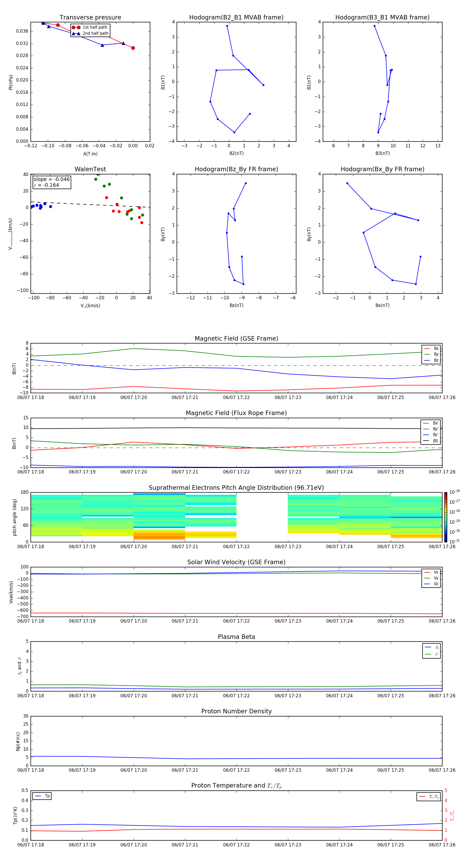Click the 'Proton Number Density' panel title

236,711
